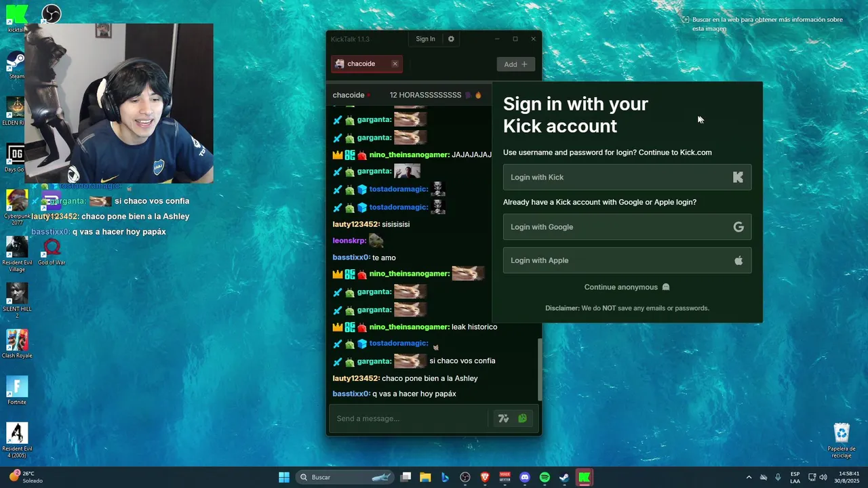The image size is (868, 488).
Task: Open Clash Royale desktop shortcut
Action: (x=17, y=344)
